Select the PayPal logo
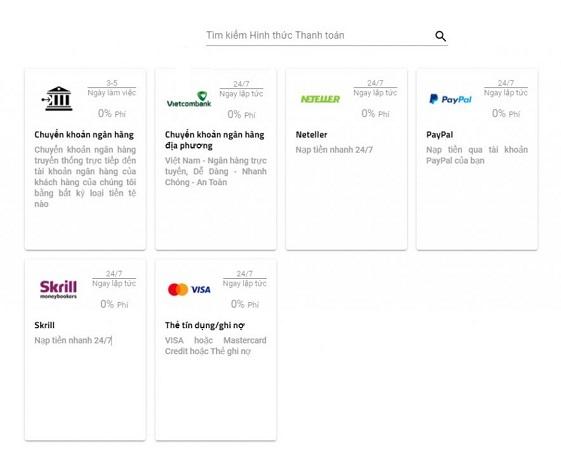This screenshot has height=453, width=561. point(450,99)
